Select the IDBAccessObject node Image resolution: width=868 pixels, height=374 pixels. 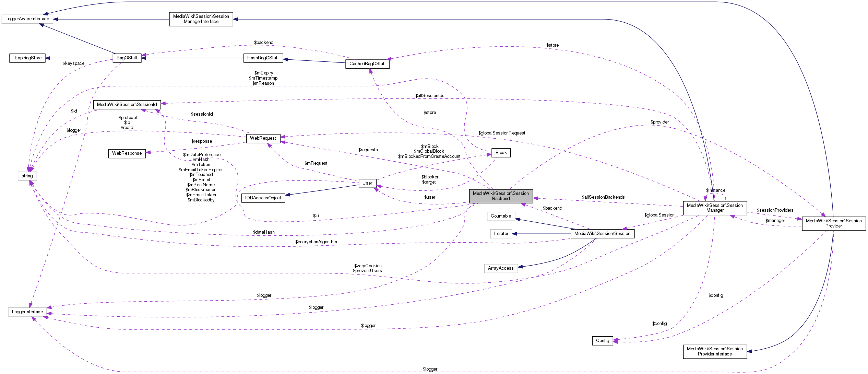[263, 198]
